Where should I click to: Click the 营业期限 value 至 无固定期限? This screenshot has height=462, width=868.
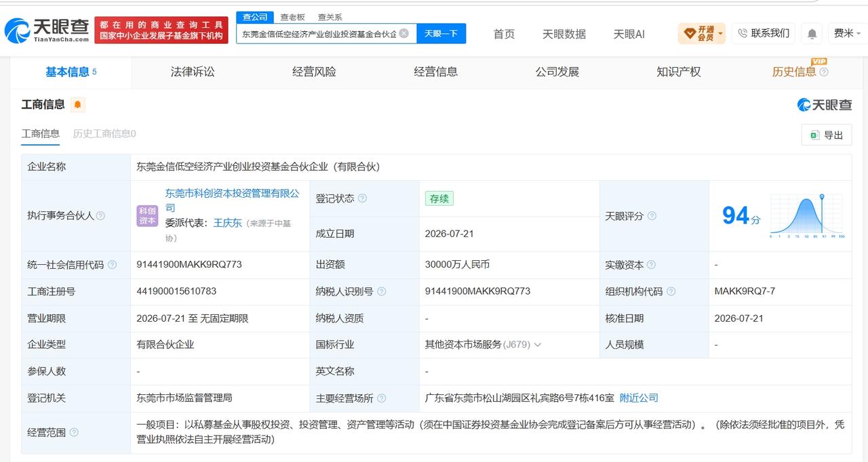click(x=193, y=318)
